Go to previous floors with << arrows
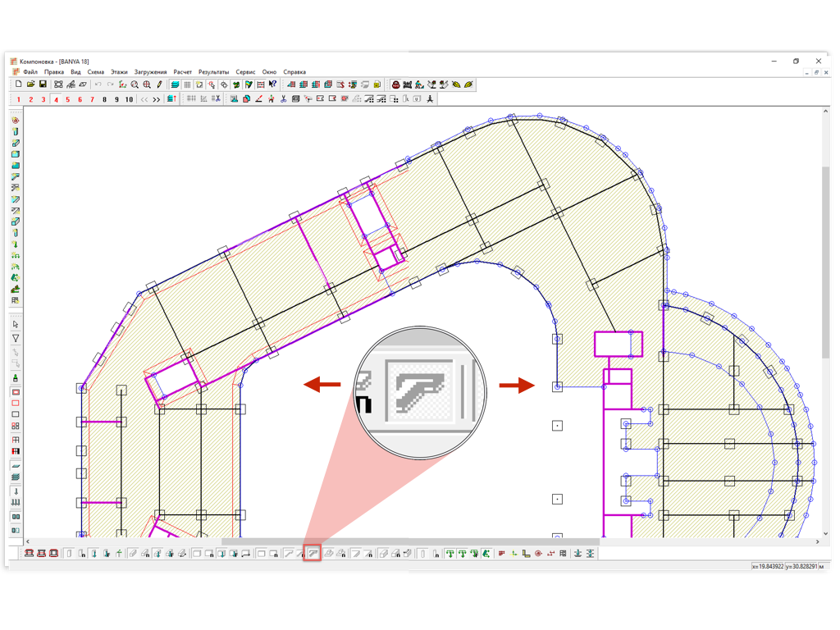Screen dimensions: 840x630 click(144, 99)
